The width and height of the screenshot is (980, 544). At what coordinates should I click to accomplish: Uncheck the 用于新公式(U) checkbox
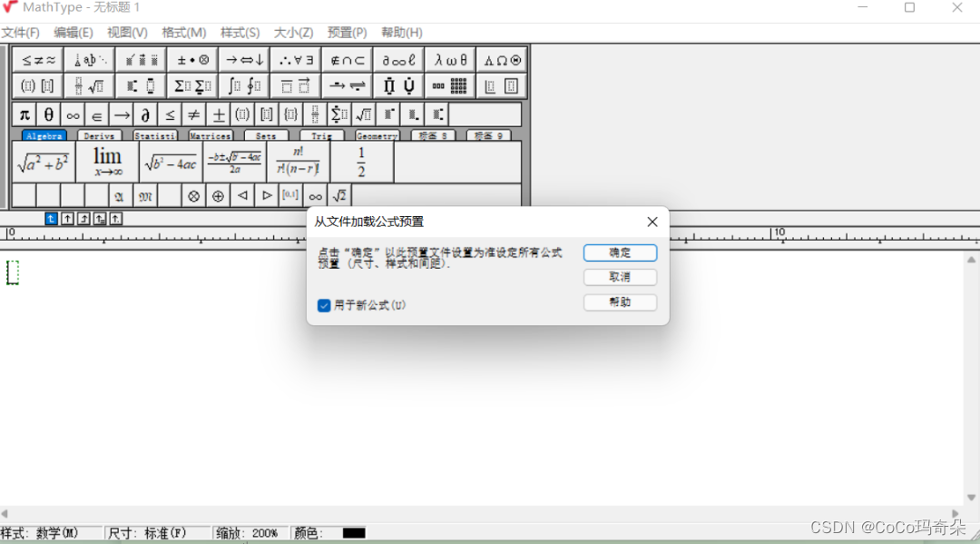[324, 305]
